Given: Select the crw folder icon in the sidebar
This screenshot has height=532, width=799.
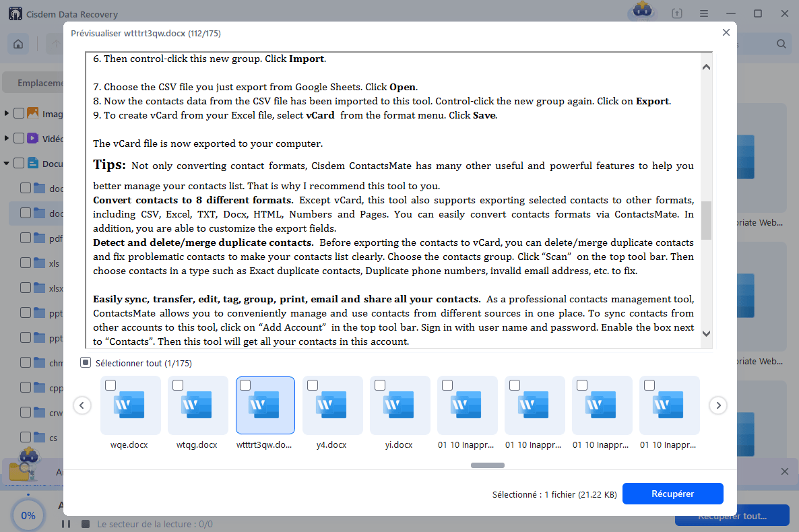Looking at the screenshot, I should tap(40, 412).
